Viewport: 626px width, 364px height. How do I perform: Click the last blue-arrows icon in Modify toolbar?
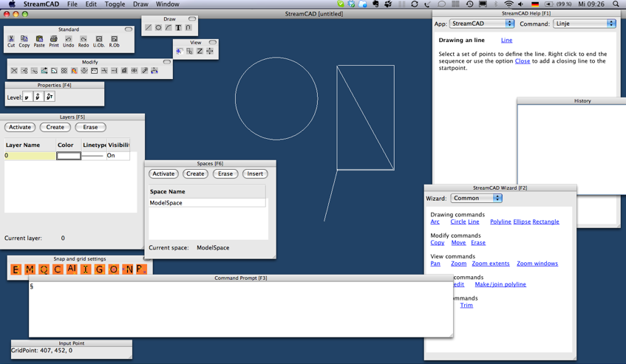[154, 71]
